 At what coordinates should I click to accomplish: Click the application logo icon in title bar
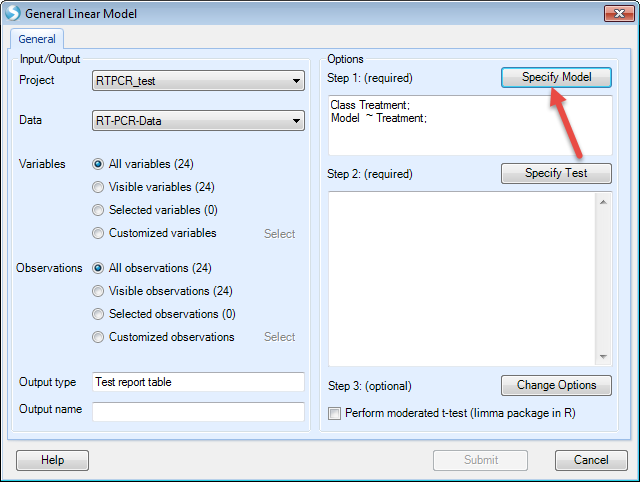[13, 13]
